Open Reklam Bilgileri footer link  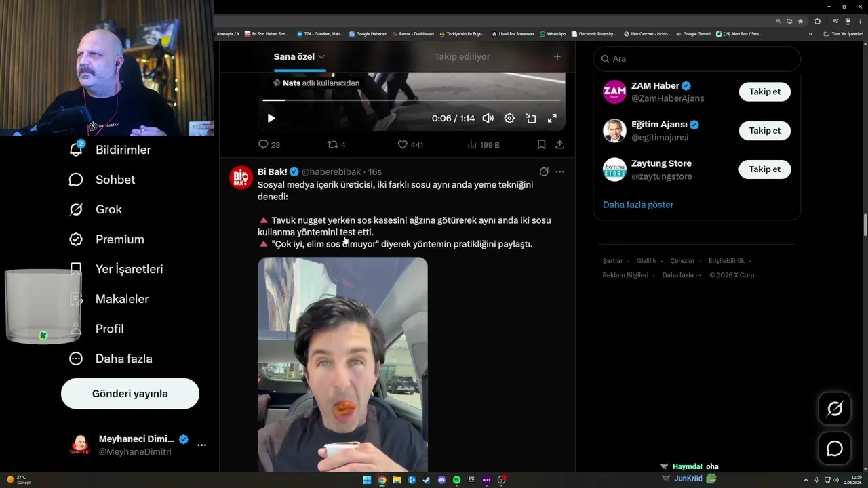tap(625, 275)
